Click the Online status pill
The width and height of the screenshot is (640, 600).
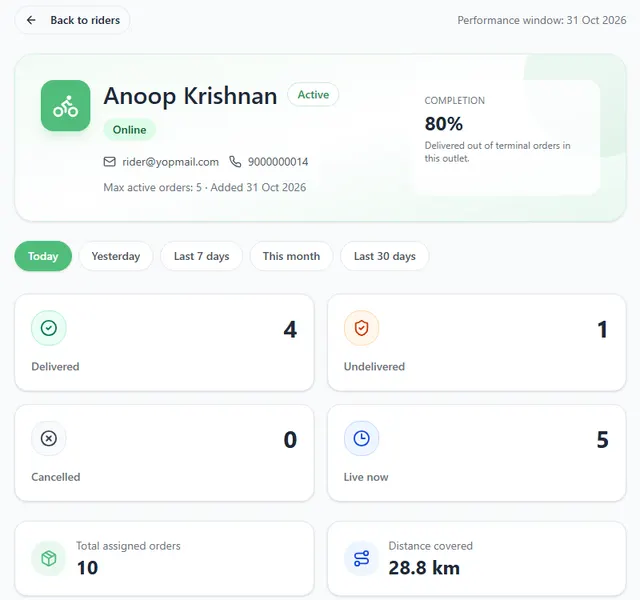click(x=129, y=130)
